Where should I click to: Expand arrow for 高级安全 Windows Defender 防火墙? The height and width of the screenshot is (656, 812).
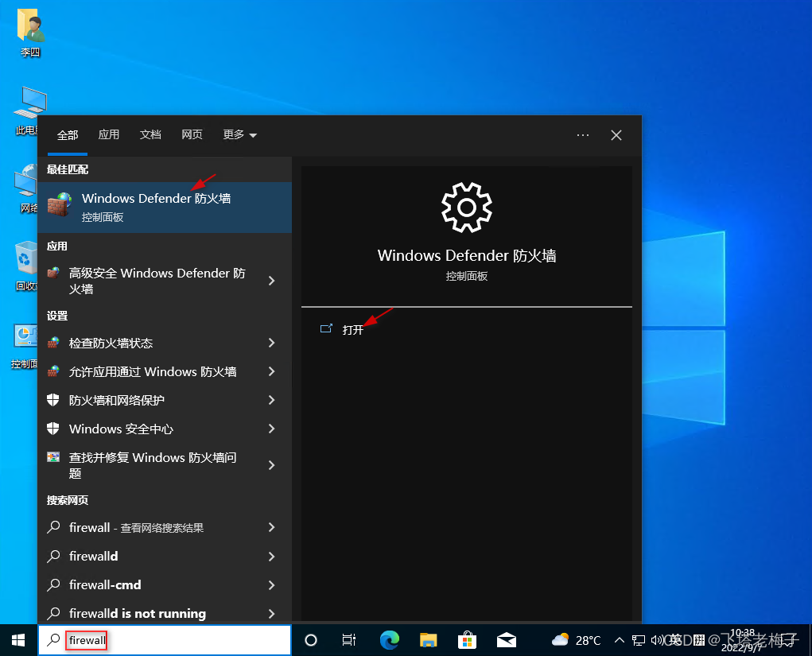[272, 281]
